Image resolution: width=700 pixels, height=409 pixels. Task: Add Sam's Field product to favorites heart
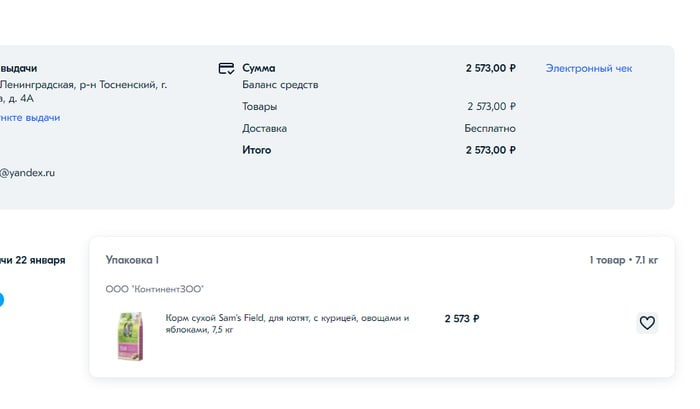(647, 323)
